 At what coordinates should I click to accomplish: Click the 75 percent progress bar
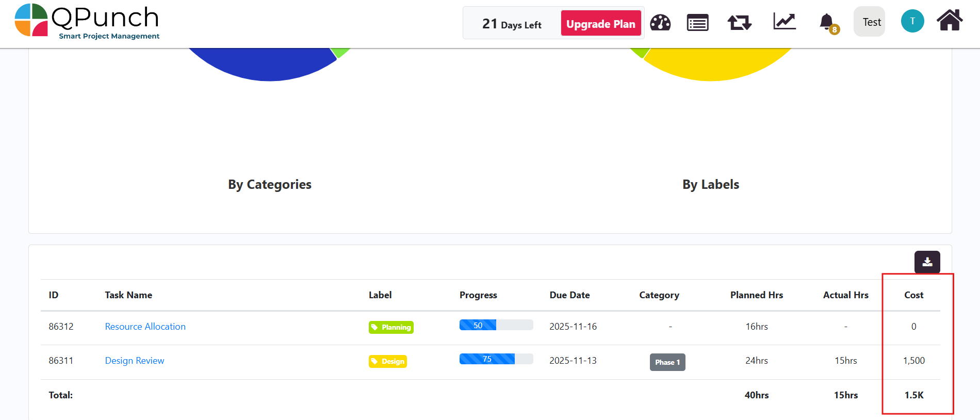coord(496,359)
